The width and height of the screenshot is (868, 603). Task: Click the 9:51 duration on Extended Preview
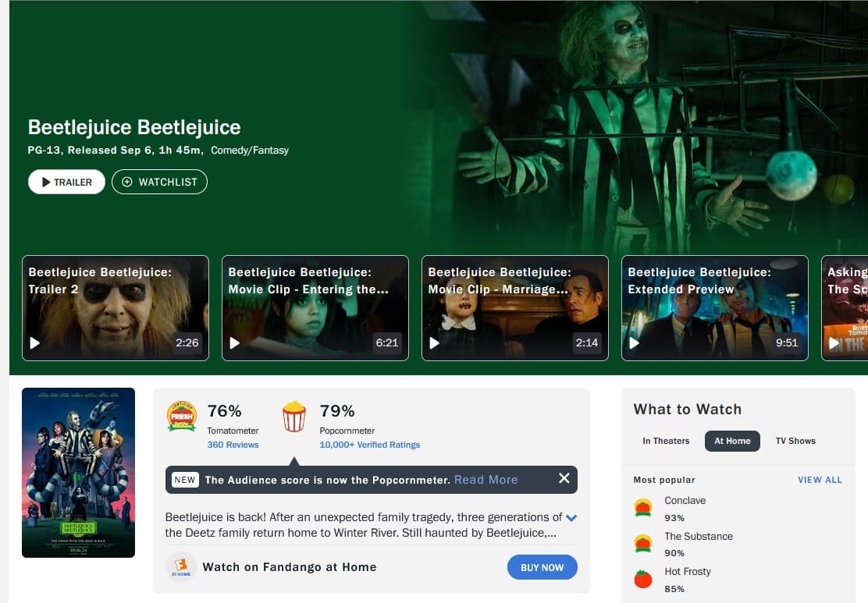[x=787, y=343]
